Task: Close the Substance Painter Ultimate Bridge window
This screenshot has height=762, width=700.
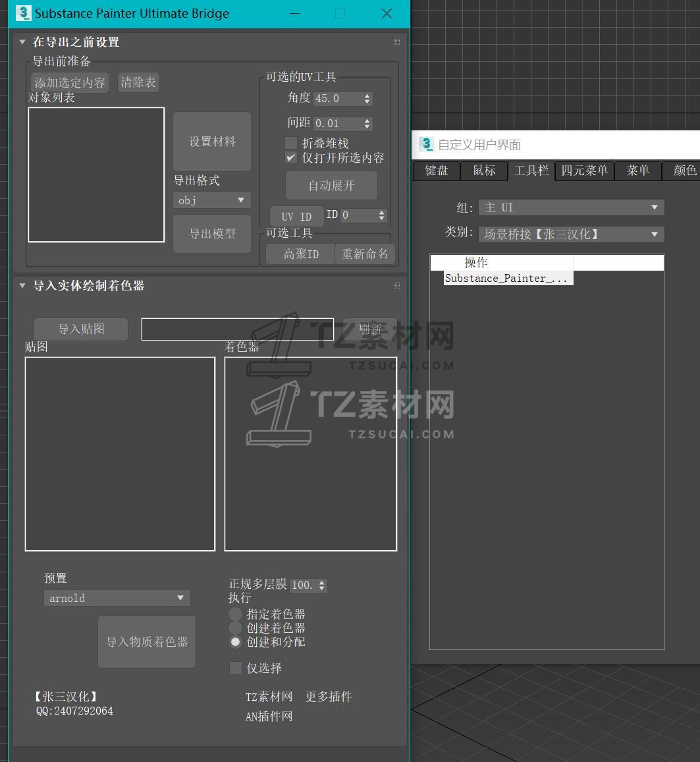Action: (387, 13)
